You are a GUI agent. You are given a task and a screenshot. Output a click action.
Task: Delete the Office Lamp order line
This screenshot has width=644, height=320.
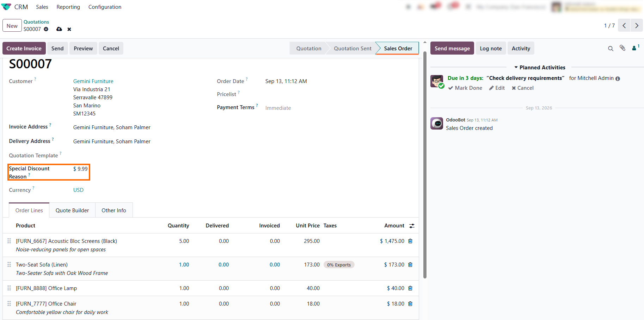410,288
